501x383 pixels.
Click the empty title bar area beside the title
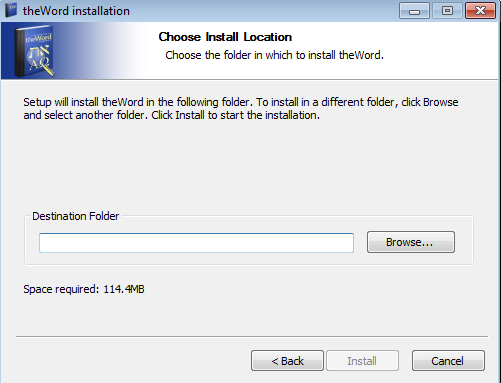pos(263,11)
